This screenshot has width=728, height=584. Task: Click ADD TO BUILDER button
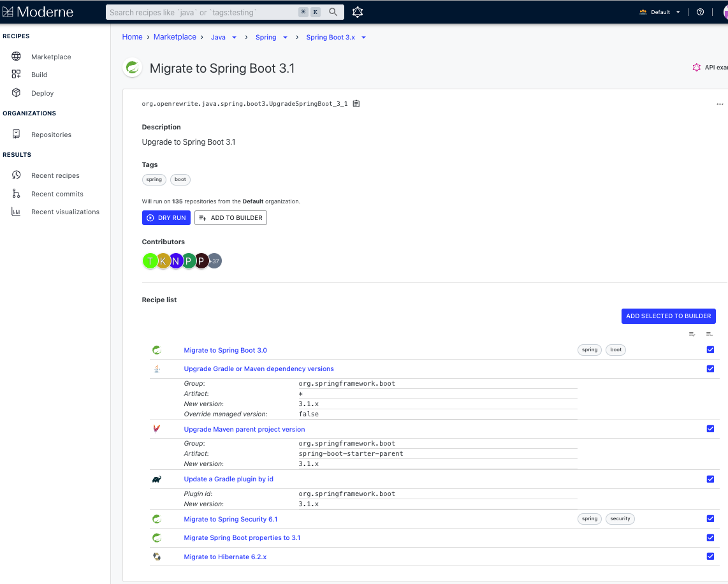click(231, 217)
